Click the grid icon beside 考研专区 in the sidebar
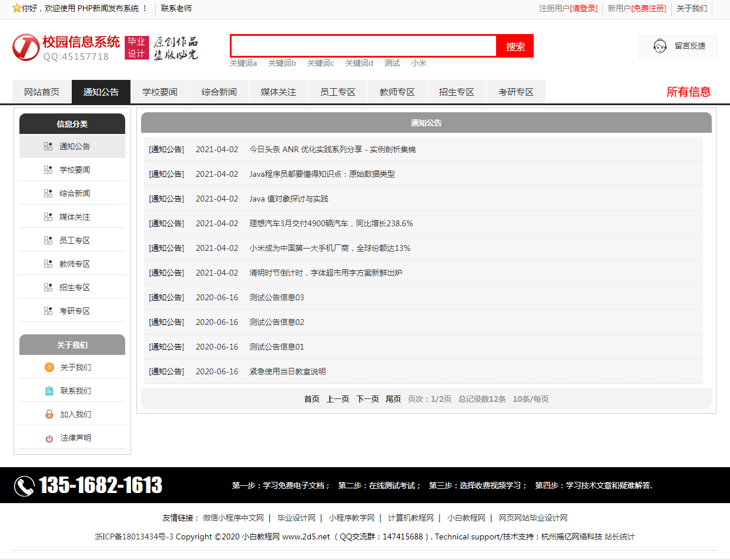This screenshot has width=730, height=560. 48,311
